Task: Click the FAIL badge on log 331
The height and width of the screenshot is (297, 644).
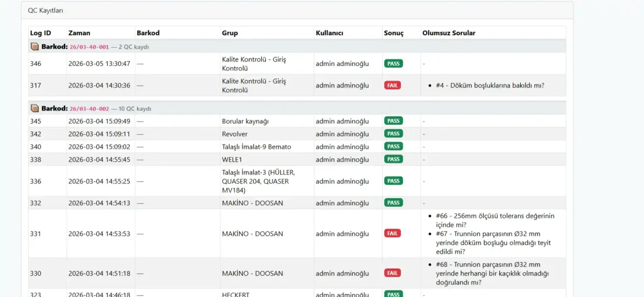Action: (392, 233)
